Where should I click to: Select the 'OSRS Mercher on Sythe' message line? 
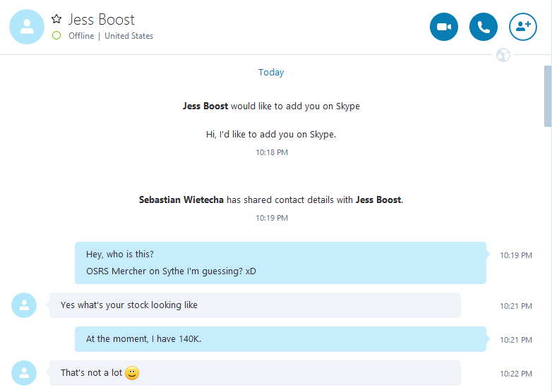tap(171, 271)
